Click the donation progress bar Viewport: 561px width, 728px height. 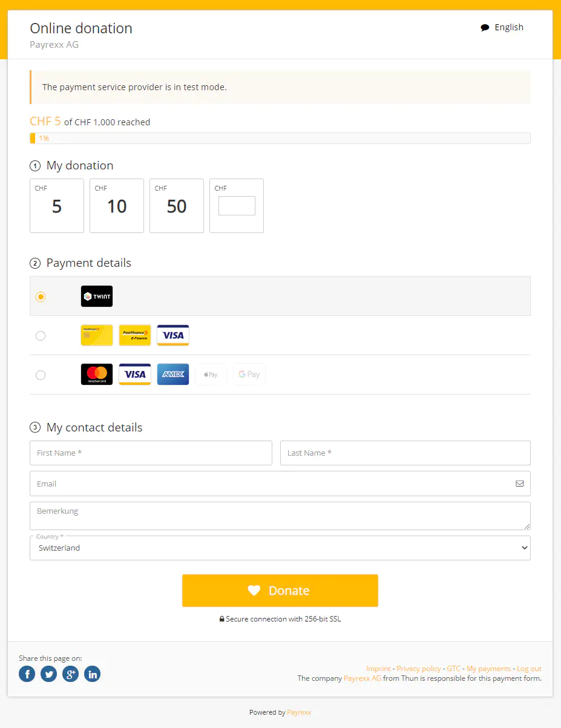(280, 139)
